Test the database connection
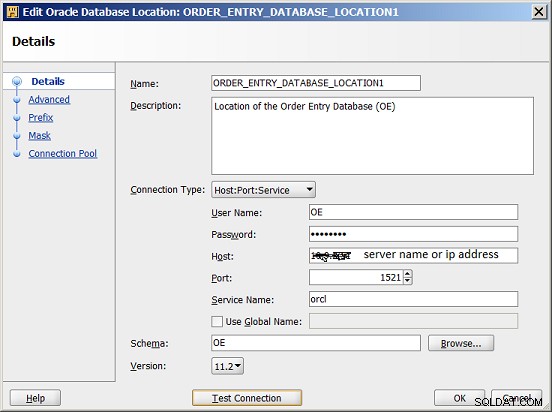The image size is (552, 412). [x=247, y=398]
